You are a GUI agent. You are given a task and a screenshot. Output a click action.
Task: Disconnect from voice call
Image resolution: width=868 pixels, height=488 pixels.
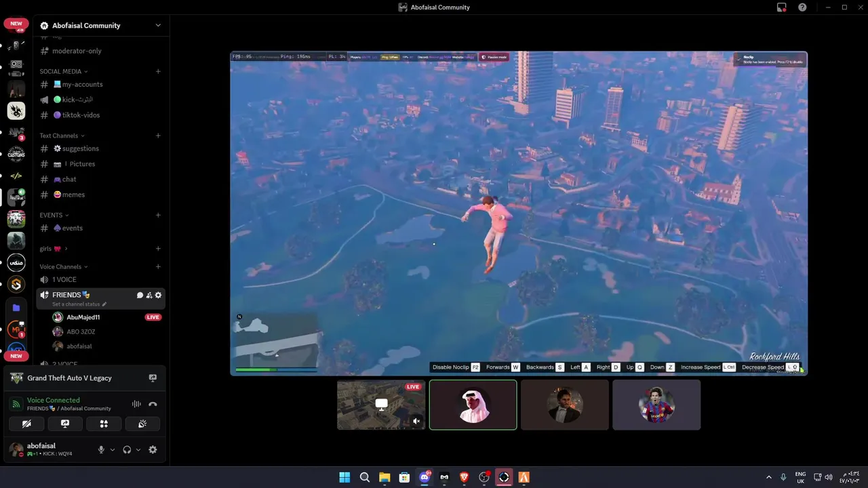pos(153,404)
